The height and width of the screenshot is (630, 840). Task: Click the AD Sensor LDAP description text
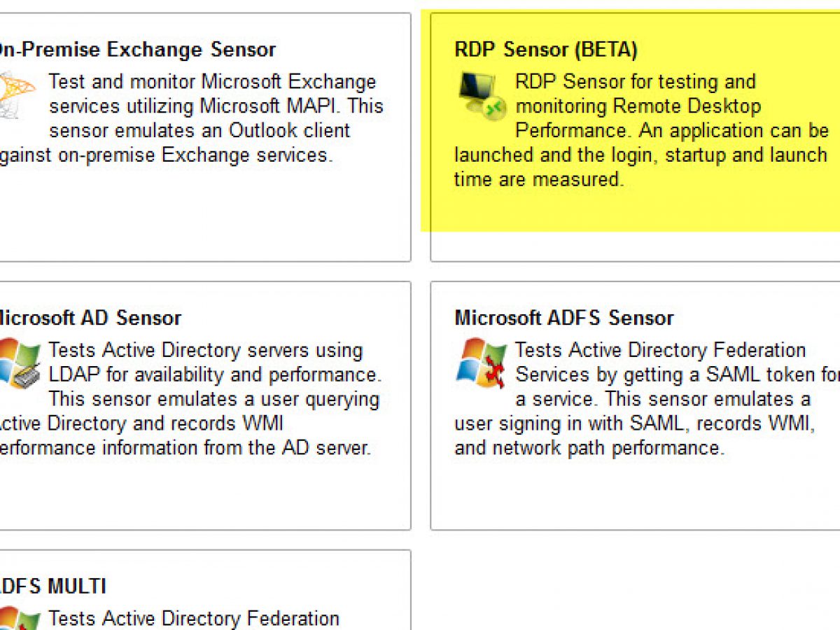point(190,399)
